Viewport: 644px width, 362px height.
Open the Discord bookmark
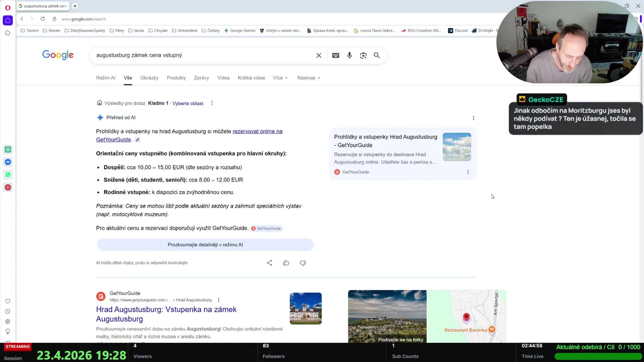coord(458,31)
